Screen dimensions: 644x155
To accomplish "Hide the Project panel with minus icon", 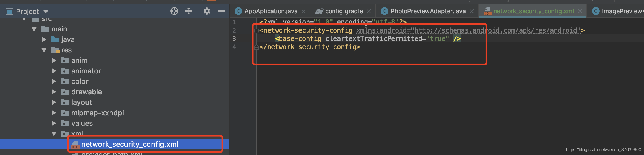I will pyautogui.click(x=221, y=11).
